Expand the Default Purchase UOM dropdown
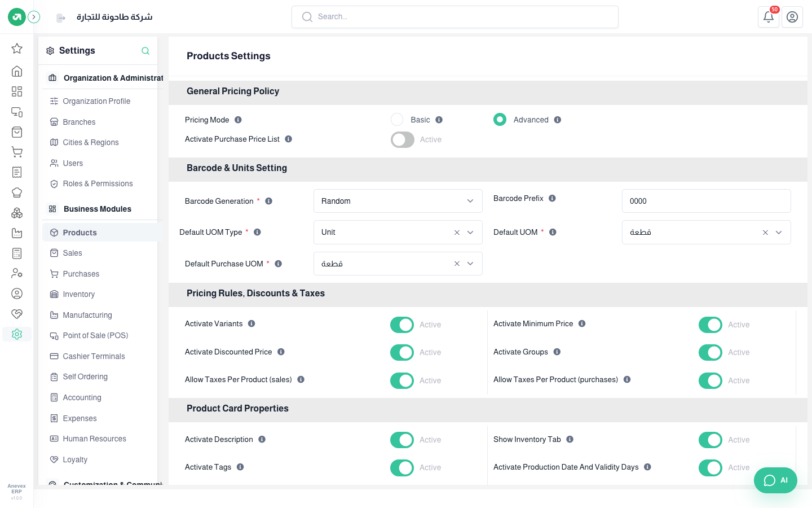Viewport: 812px width, 508px height. click(x=470, y=264)
